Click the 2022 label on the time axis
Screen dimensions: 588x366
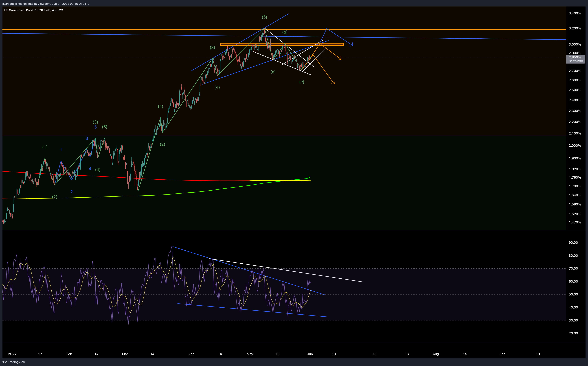click(x=12, y=354)
